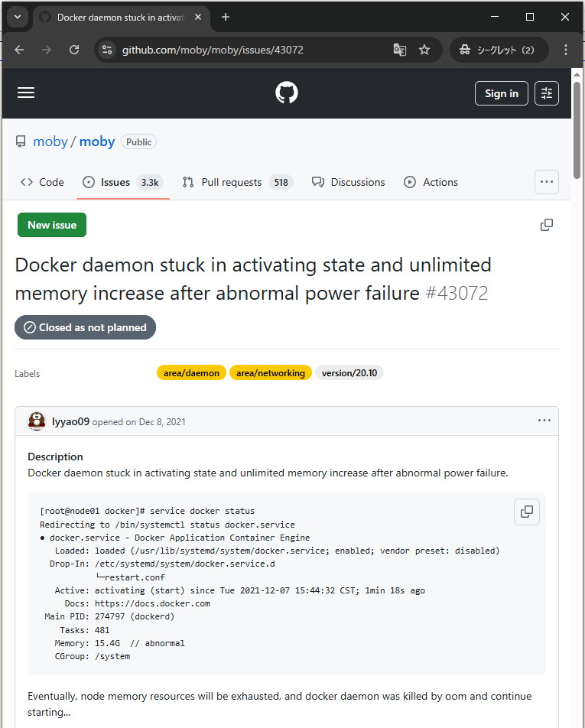Open the incognito window indicator
The image size is (585, 728).
[x=499, y=50]
